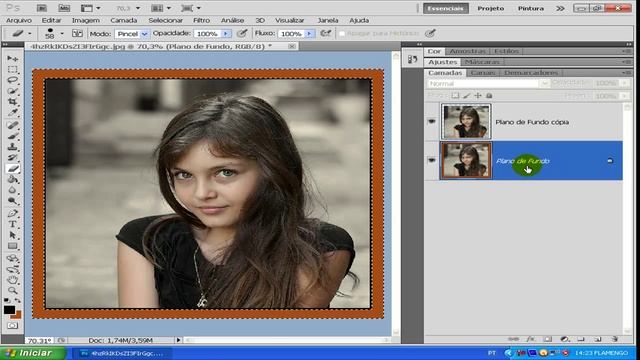
Task: Select the Lasso tool
Action: click(12, 80)
